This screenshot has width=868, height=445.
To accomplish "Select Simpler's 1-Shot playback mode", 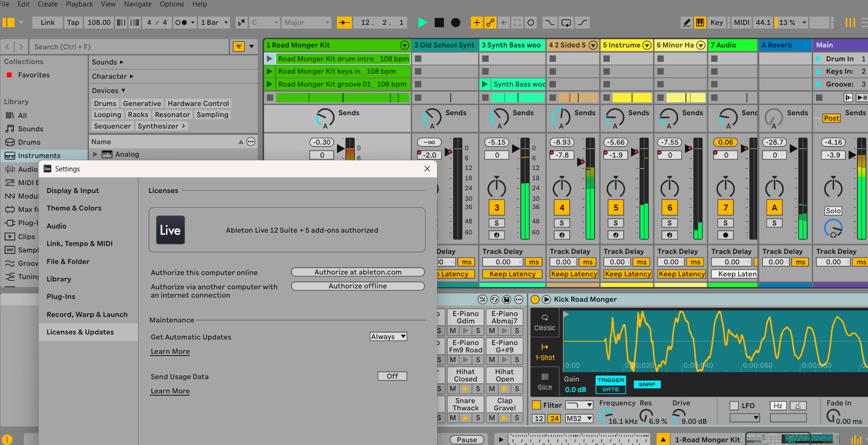I will click(x=544, y=351).
